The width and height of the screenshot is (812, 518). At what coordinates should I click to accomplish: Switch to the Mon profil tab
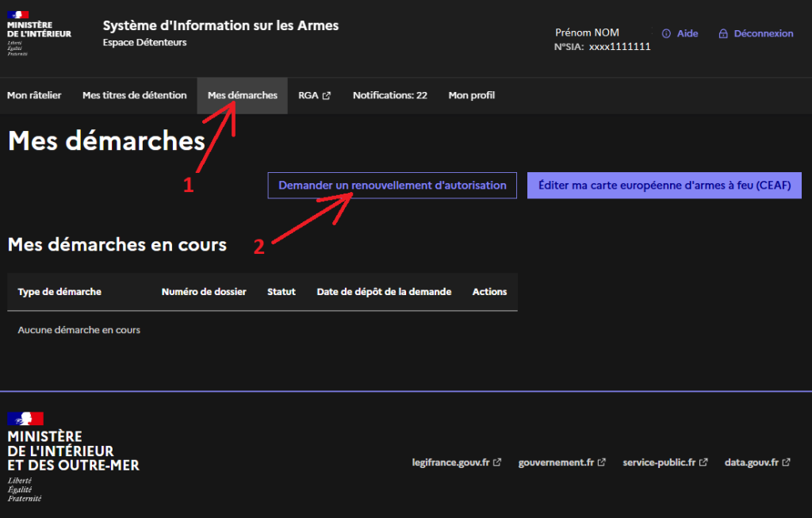tap(471, 95)
